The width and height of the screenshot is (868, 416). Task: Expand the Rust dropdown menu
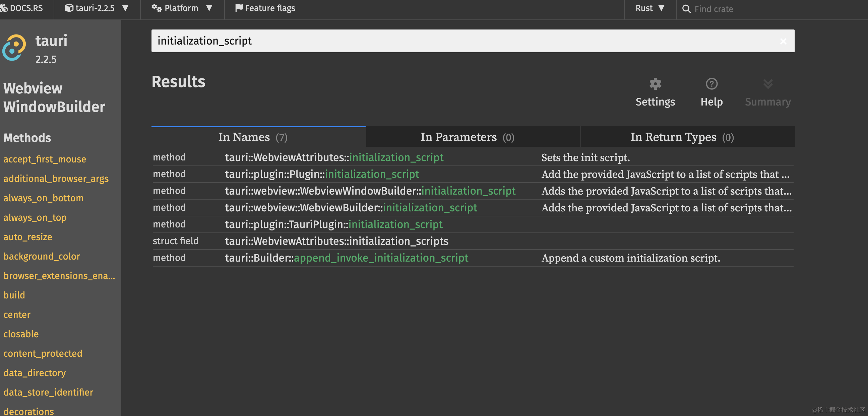[649, 8]
